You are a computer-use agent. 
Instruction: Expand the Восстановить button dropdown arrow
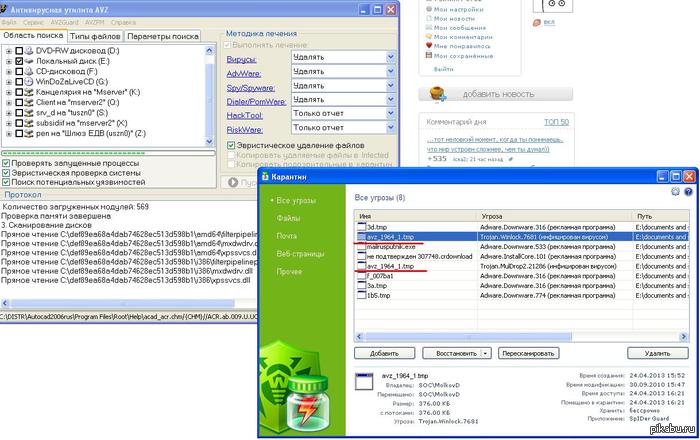click(485, 354)
